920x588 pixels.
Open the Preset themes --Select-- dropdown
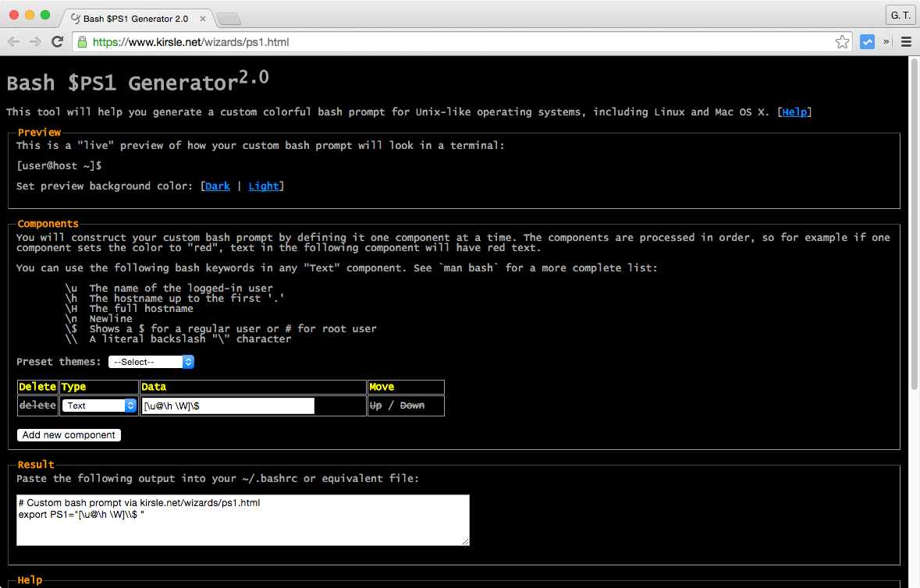pyautogui.click(x=151, y=361)
